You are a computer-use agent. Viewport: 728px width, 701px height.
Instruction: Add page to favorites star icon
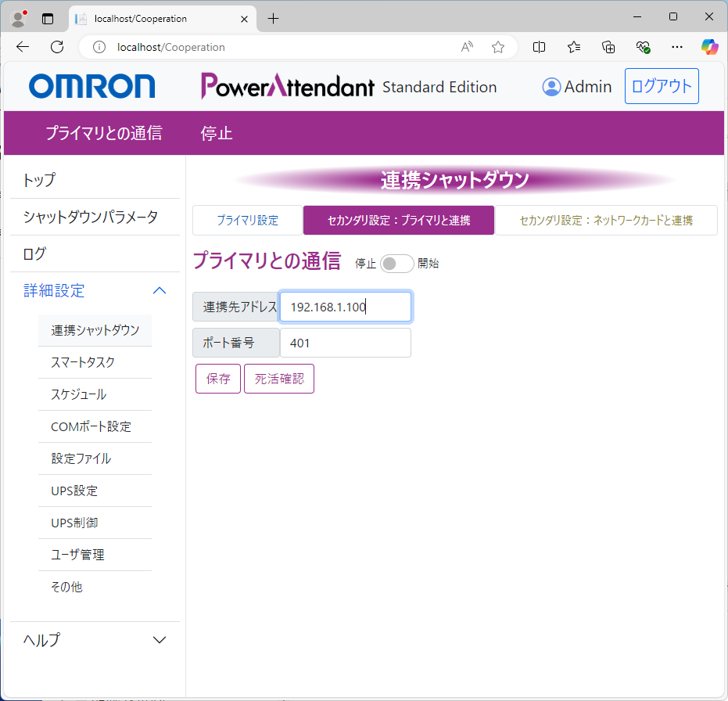tap(498, 47)
